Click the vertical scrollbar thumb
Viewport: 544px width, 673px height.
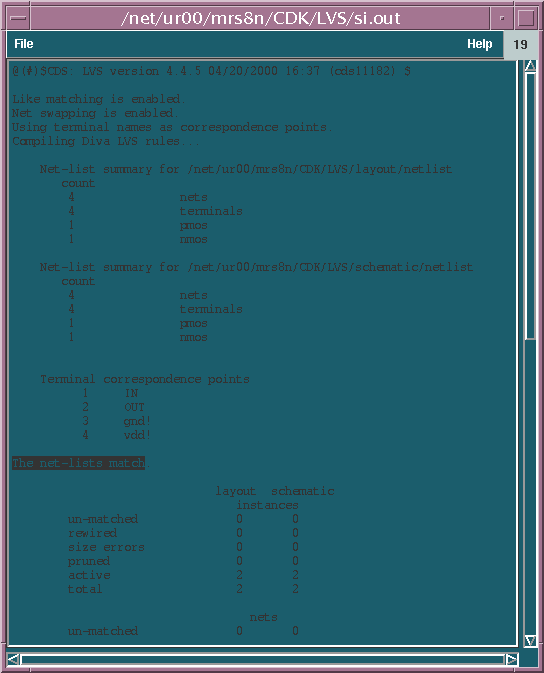pos(531,206)
